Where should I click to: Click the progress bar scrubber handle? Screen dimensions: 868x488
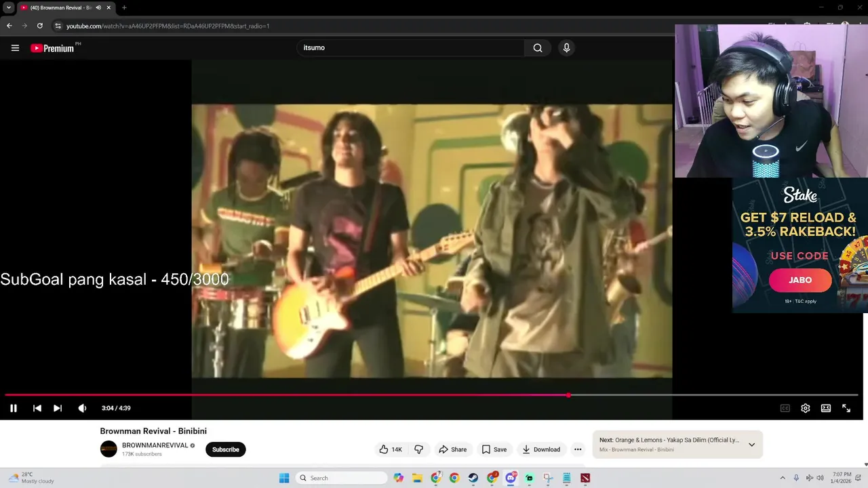pos(568,394)
